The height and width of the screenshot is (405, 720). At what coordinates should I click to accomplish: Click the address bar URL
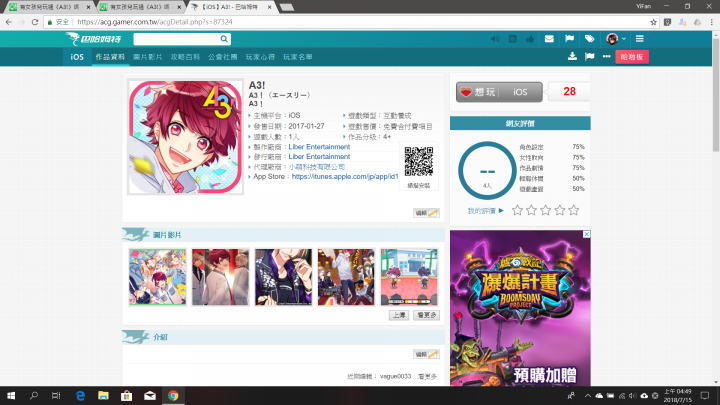point(155,22)
